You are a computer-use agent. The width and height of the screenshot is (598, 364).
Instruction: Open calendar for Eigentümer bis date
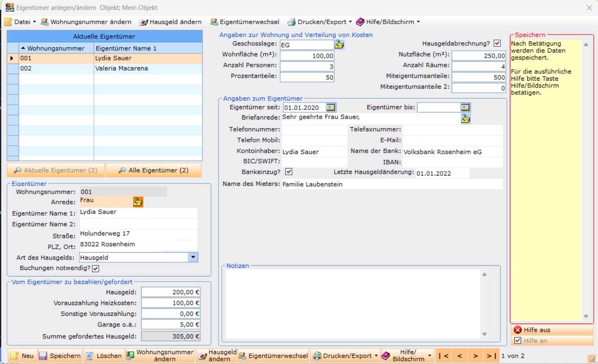(x=465, y=107)
